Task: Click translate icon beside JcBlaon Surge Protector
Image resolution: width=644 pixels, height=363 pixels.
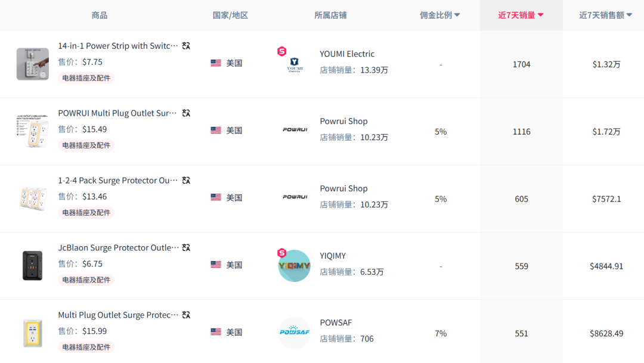Action: point(186,248)
